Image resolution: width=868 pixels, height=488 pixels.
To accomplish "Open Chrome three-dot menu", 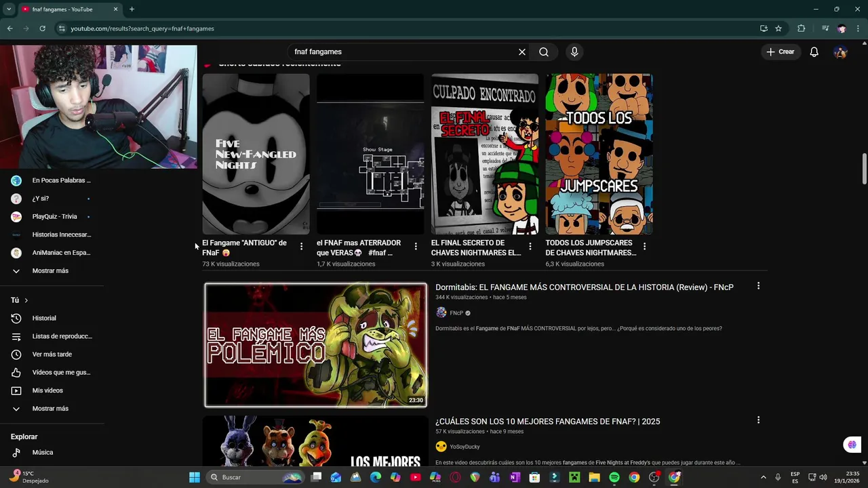I will pos(858,28).
